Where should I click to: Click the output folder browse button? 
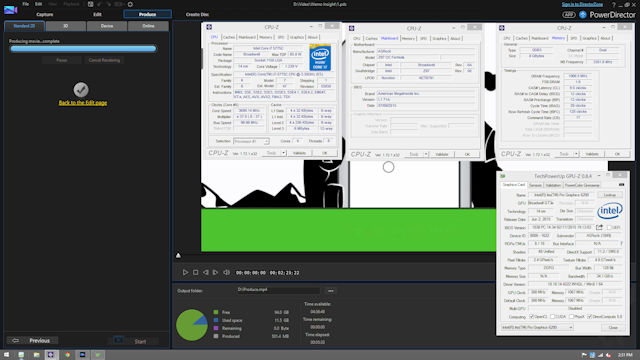tap(331, 291)
